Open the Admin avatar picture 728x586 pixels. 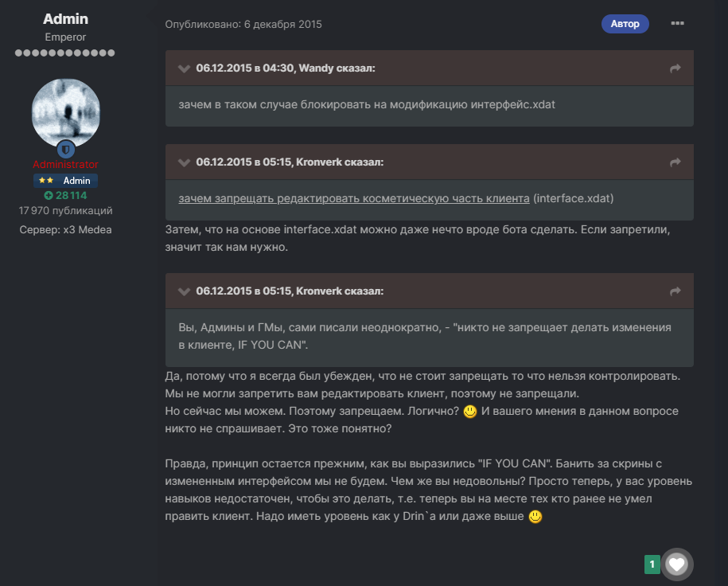(x=65, y=112)
